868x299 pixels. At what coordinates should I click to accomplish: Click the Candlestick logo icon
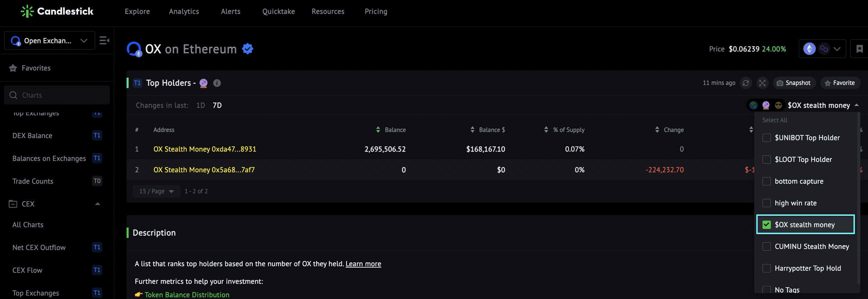27,11
